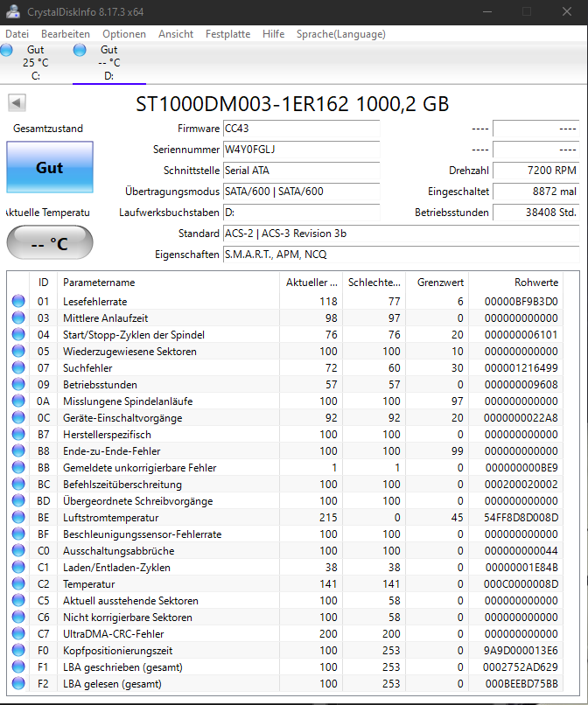Click the Eingeschaltet value 8872 mal
The image size is (588, 705).
[535, 192]
